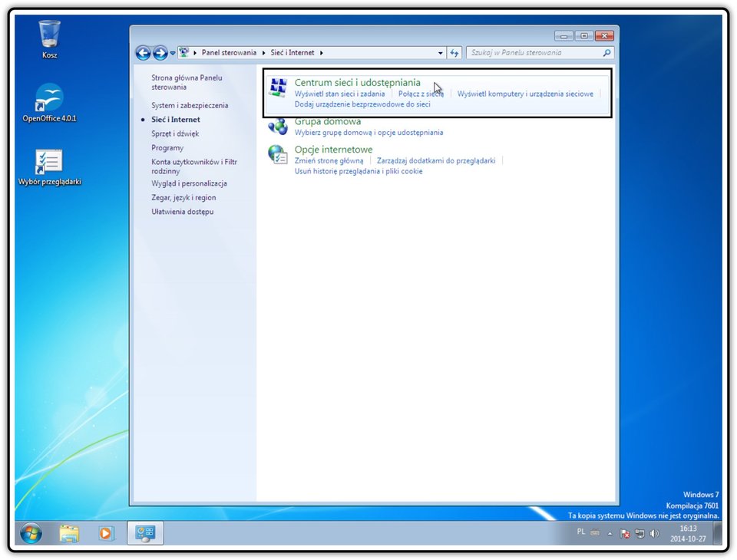Image resolution: width=737 pixels, height=560 pixels.
Task: Click the Centrum sieci i udostępniania icon
Action: 278,88
